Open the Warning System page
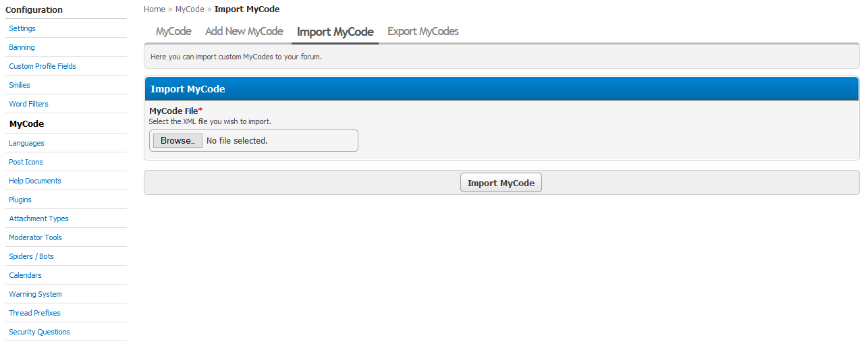 (35, 294)
